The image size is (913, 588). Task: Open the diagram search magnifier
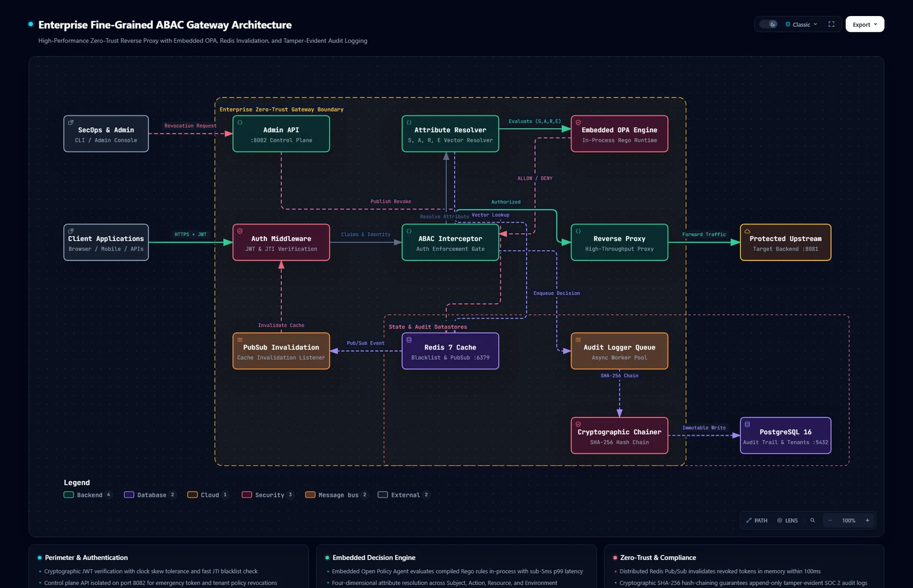coord(813,521)
